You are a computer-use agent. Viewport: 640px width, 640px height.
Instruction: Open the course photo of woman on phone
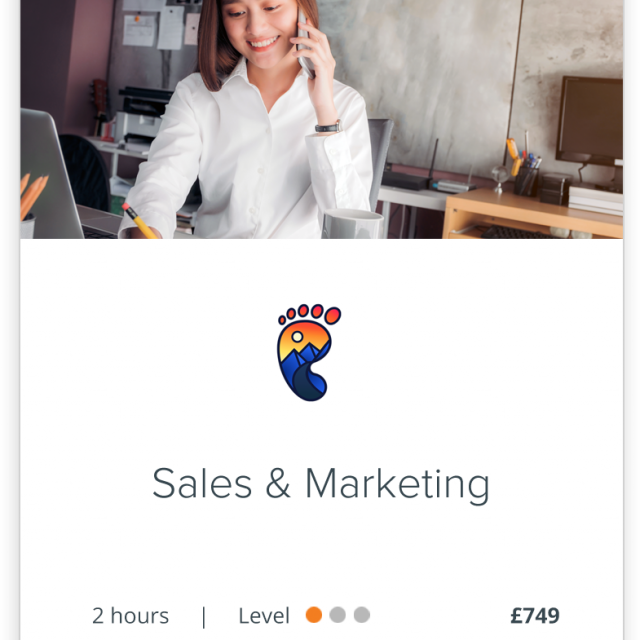[322, 119]
